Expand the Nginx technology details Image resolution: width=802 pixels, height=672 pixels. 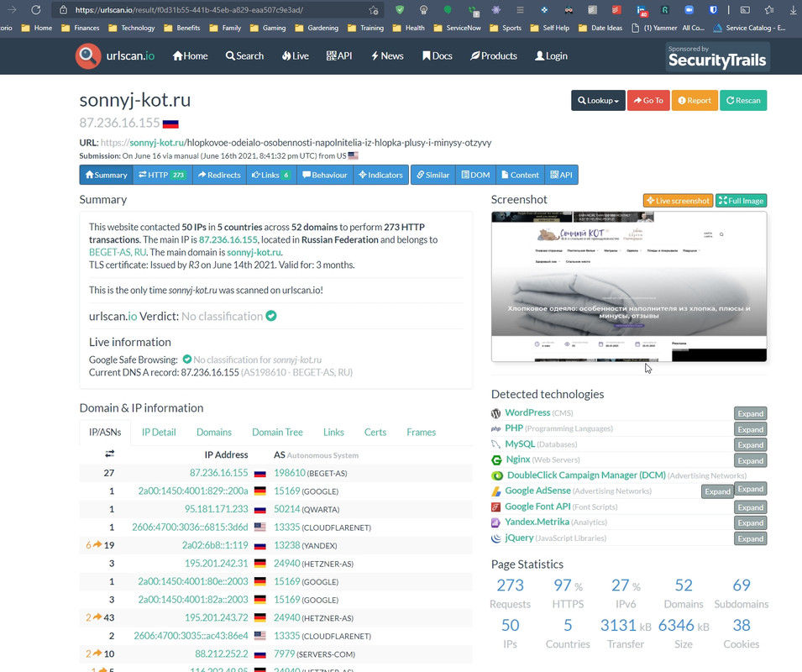(750, 460)
